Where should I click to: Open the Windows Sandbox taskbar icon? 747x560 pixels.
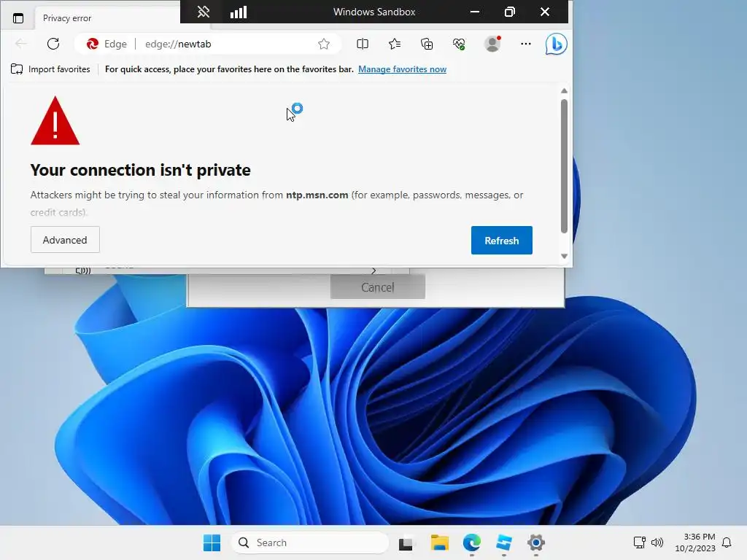pos(503,542)
